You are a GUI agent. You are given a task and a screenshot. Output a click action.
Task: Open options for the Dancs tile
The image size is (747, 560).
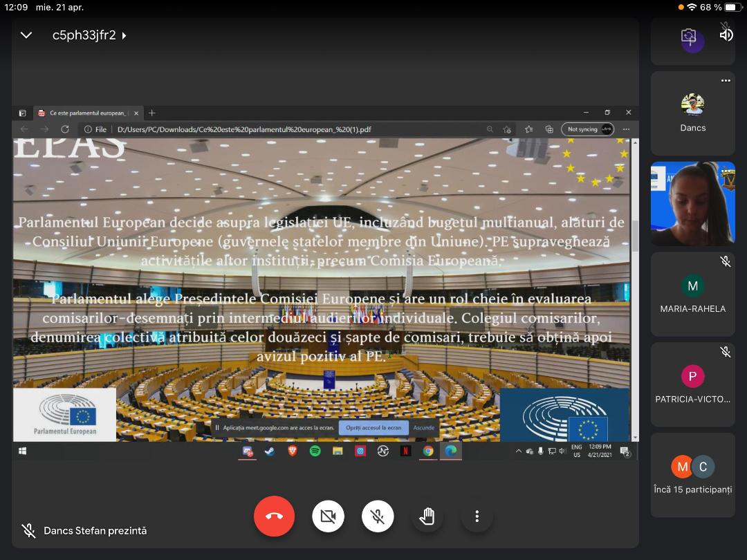click(725, 81)
